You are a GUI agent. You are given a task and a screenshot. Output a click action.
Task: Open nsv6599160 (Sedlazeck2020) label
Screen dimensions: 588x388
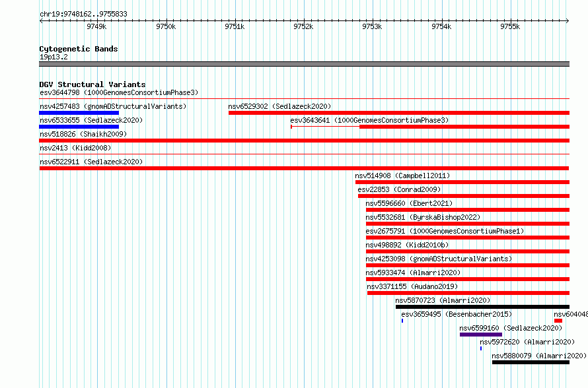511,328
